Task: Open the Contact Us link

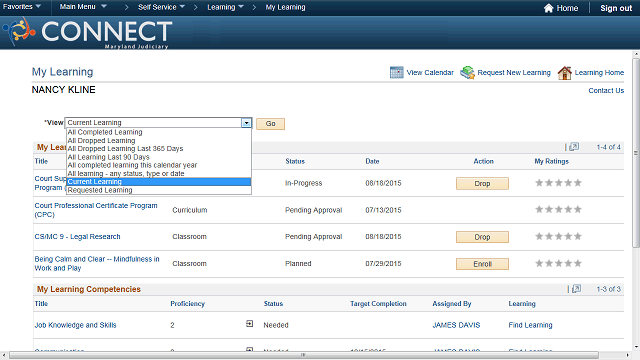Action: point(606,91)
